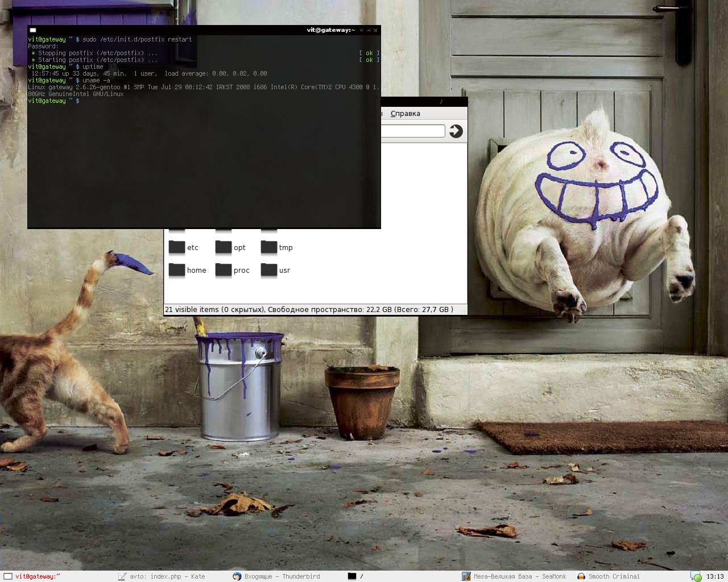Screen dimensions: 728x582
Task: Open the Справка menu in file manager
Action: pyautogui.click(x=406, y=114)
